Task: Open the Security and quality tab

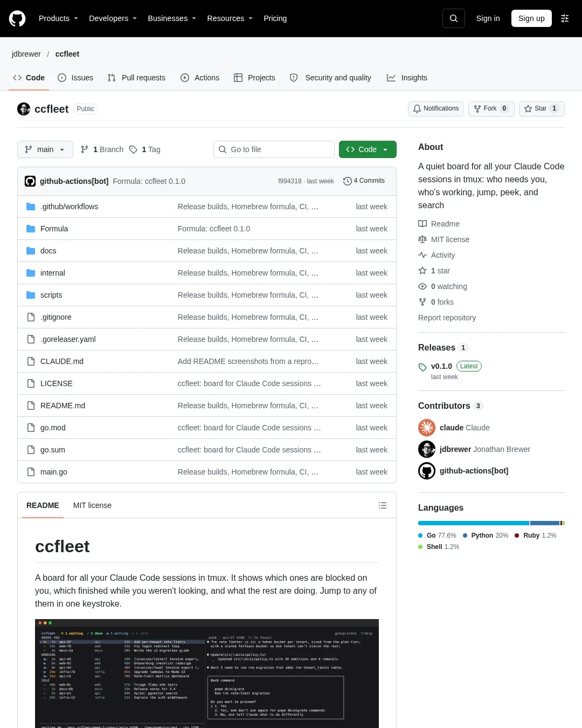Action: tap(330, 78)
